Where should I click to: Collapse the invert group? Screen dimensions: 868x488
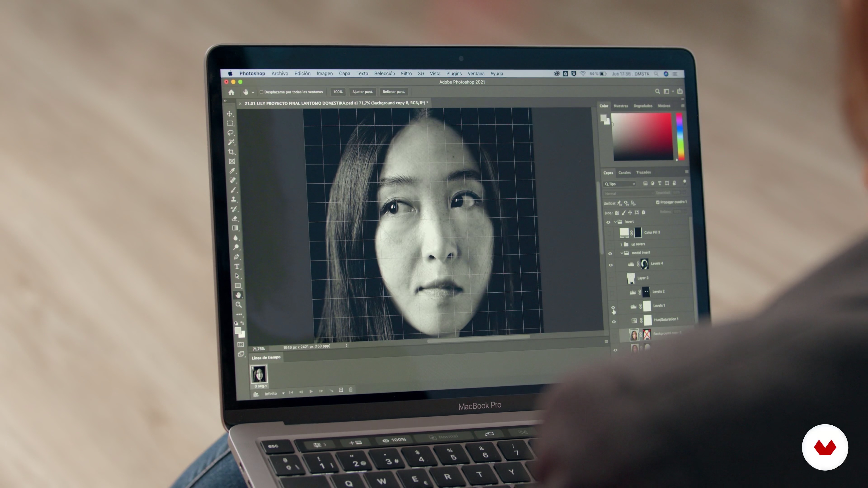[615, 222]
